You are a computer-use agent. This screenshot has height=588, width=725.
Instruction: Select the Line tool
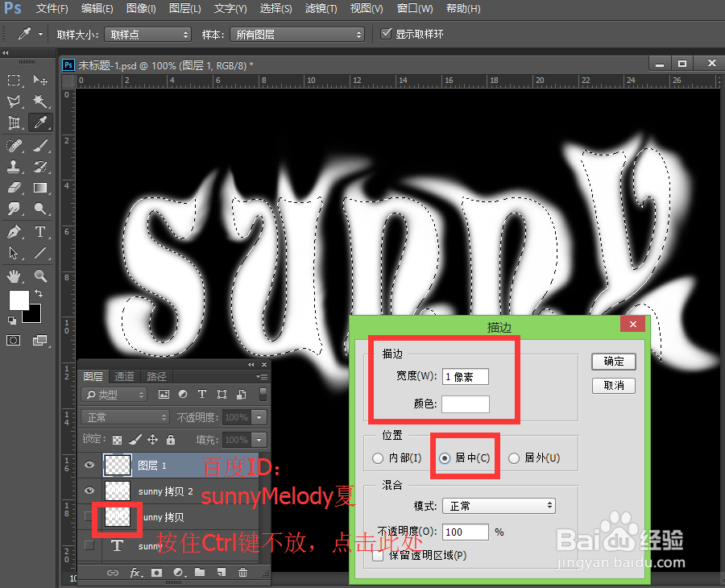(x=40, y=253)
